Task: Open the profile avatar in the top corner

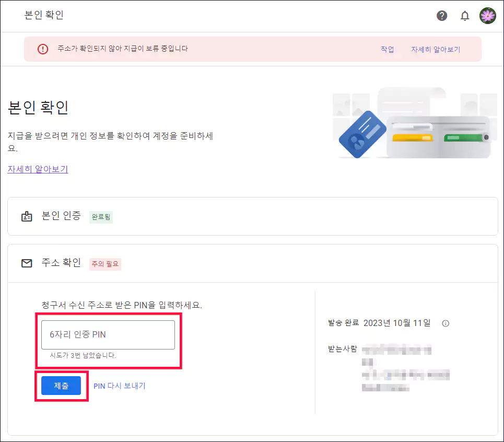Action: [x=487, y=16]
